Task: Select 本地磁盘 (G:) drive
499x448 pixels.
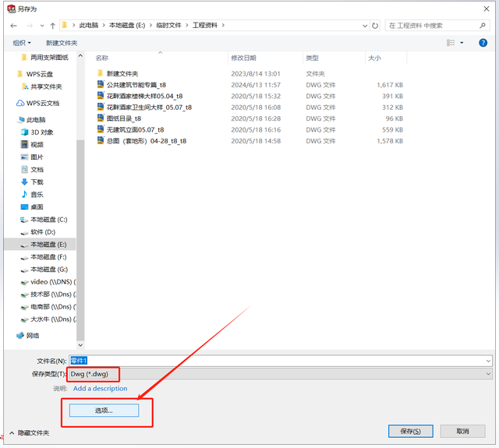Action: [x=49, y=270]
